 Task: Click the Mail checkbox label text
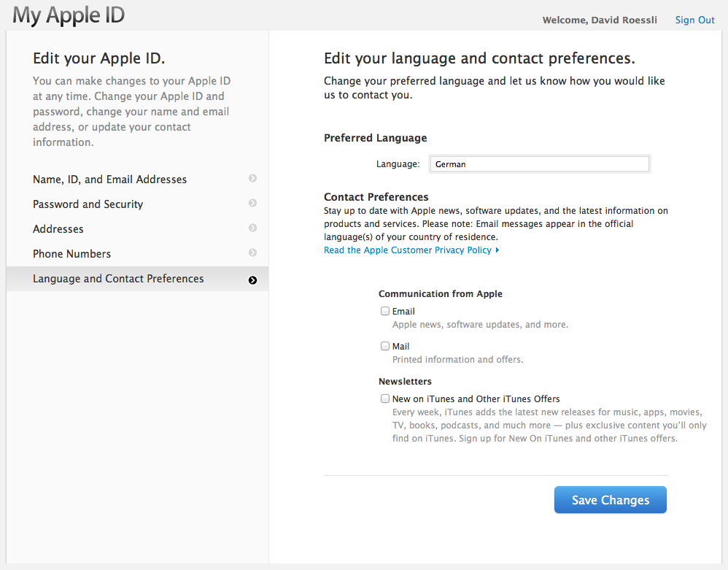click(400, 346)
